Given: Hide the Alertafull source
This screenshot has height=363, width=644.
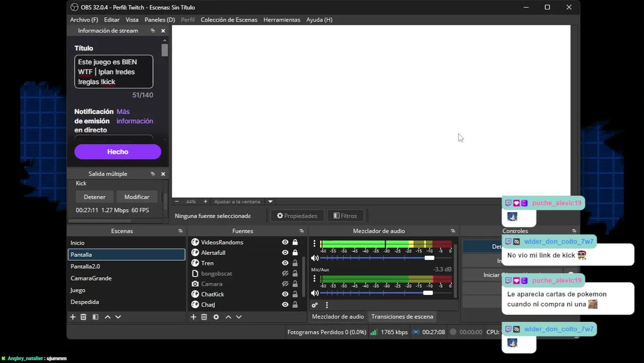Looking at the screenshot, I should 285,253.
